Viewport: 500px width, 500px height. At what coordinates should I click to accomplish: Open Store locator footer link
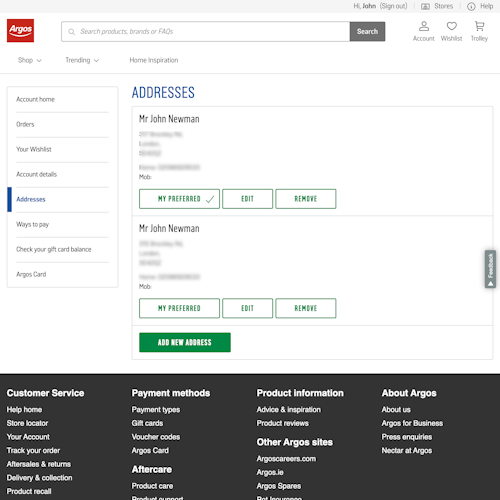pyautogui.click(x=27, y=423)
